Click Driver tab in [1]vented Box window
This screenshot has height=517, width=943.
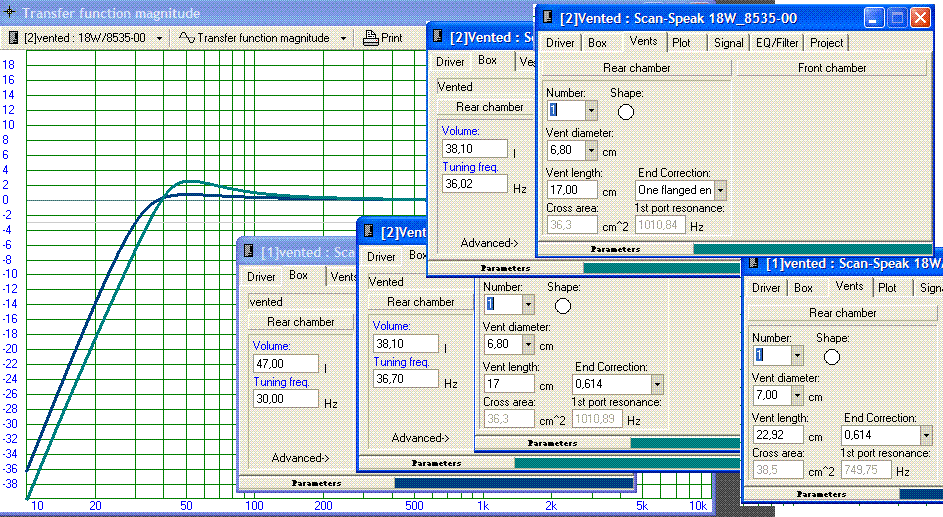click(x=261, y=277)
